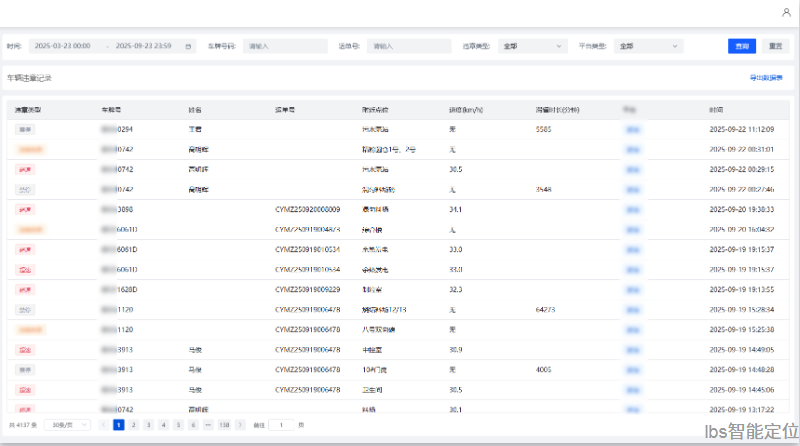Click orange type tag in 2025-09-19 15:25:38 row

click(31, 330)
